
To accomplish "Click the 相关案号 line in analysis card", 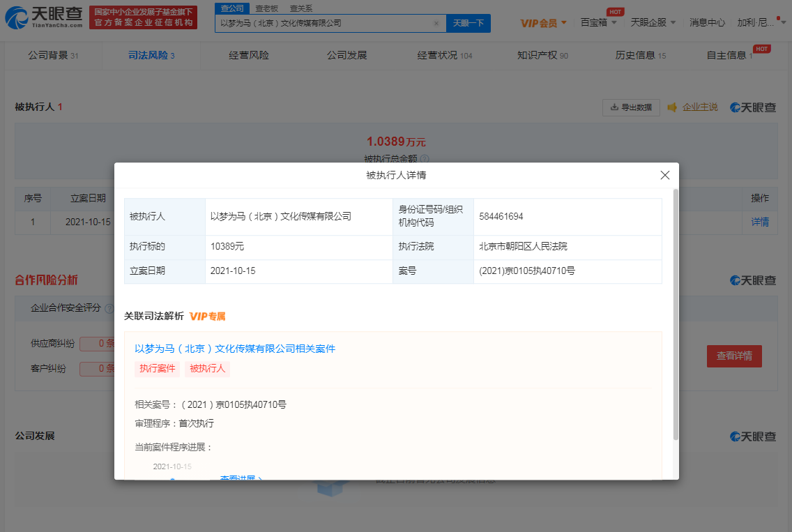I will [210, 404].
